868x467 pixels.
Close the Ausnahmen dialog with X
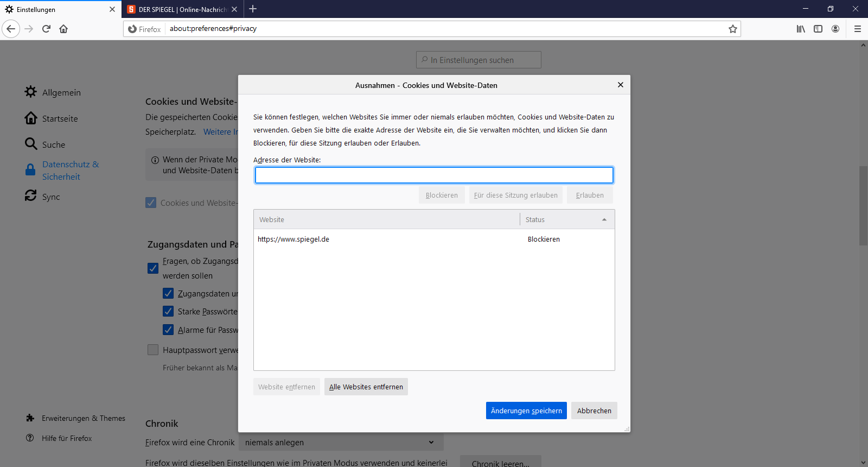pyautogui.click(x=620, y=85)
